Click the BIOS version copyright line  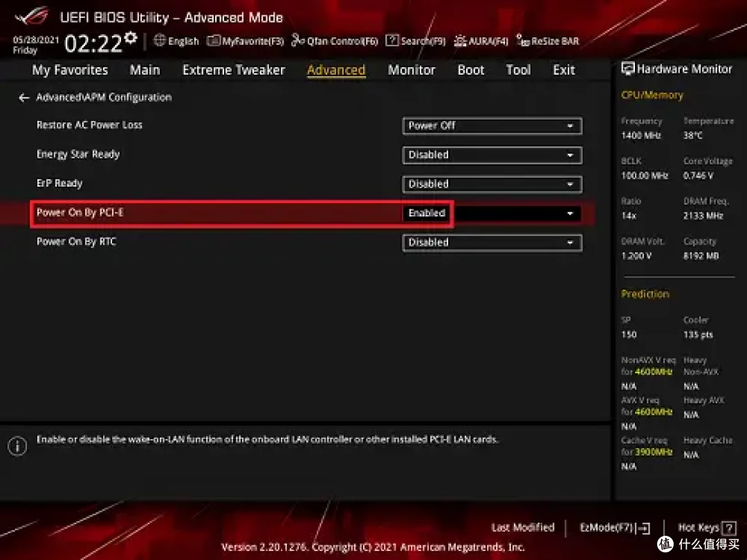tap(373, 547)
